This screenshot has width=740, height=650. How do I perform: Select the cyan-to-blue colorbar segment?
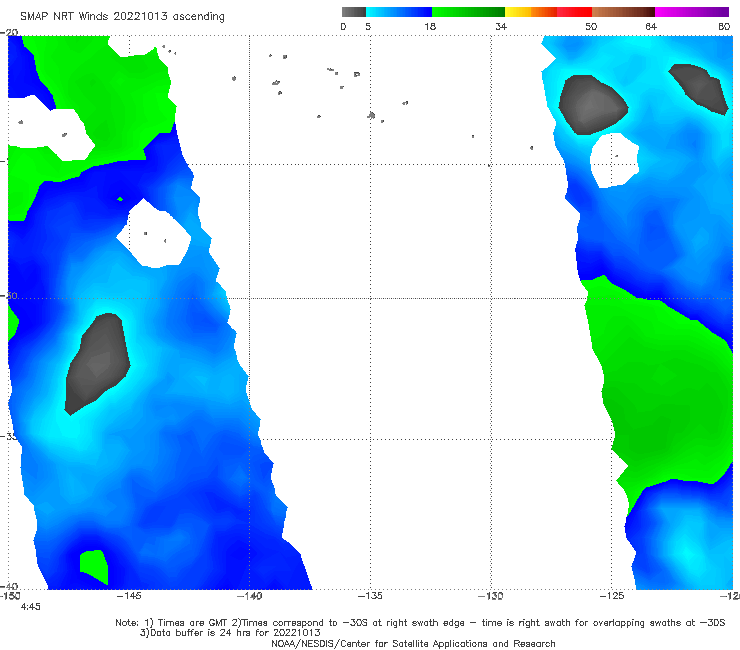pos(399,12)
